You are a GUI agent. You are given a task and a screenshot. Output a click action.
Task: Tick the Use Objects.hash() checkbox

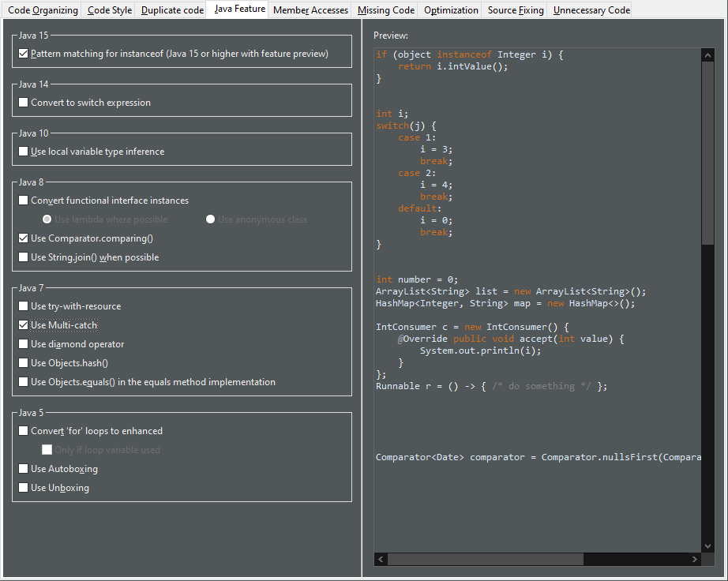pyautogui.click(x=23, y=363)
